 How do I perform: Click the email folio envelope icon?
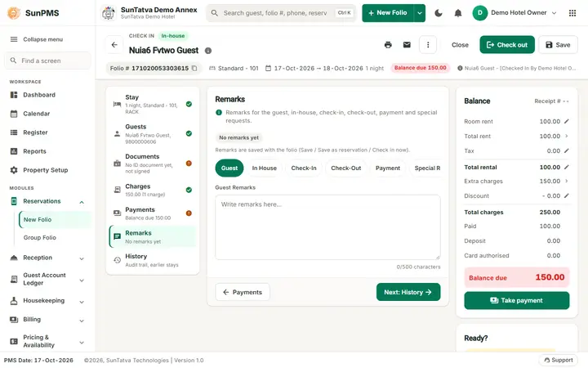pyautogui.click(x=407, y=45)
